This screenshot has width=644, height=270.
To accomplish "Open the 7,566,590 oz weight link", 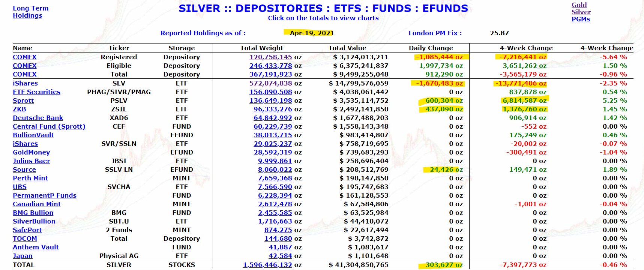I will click(275, 187).
